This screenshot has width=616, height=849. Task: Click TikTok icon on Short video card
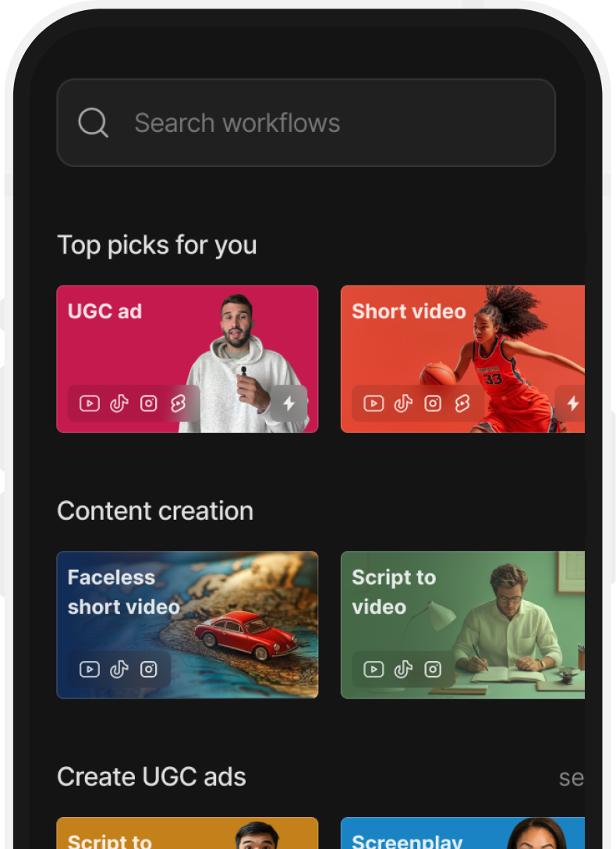(x=403, y=403)
